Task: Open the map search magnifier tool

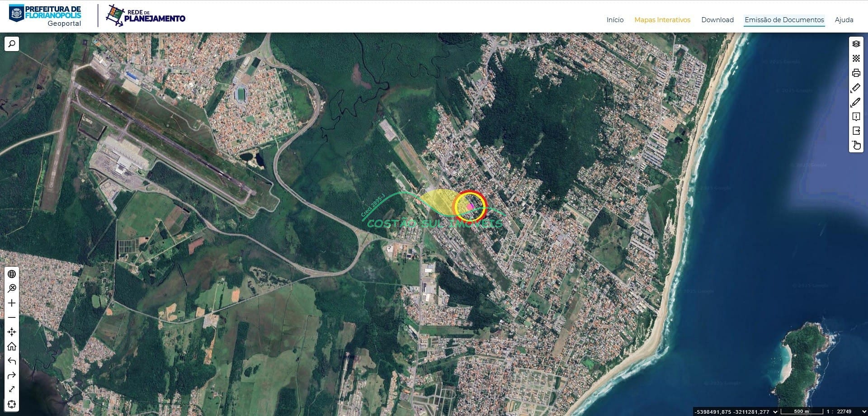Action: tap(12, 44)
